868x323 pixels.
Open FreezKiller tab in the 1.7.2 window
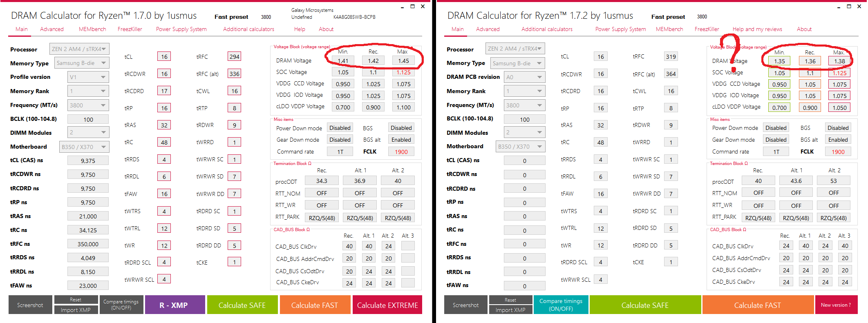[x=707, y=29]
